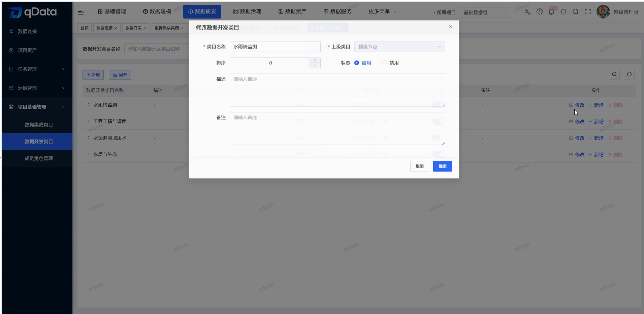
Task: Click 修改 for the 水资源与取用水 row
Action: coord(577,138)
